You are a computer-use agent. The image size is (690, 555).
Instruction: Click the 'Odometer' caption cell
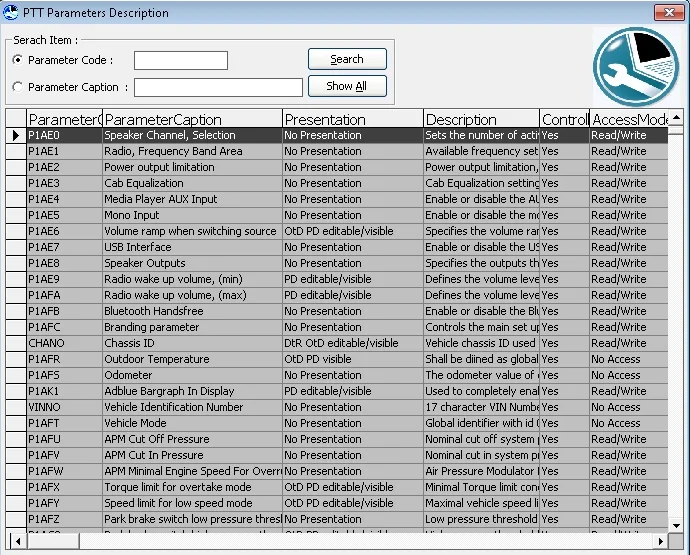point(192,375)
